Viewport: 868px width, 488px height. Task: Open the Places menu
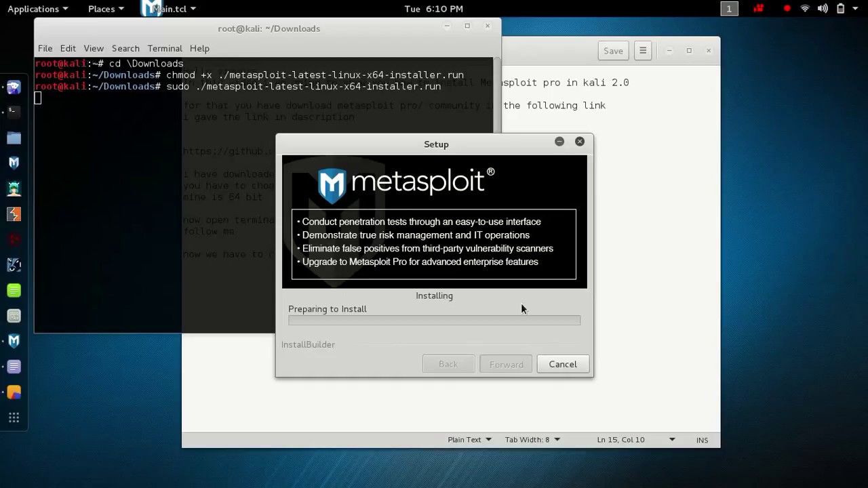(x=106, y=9)
